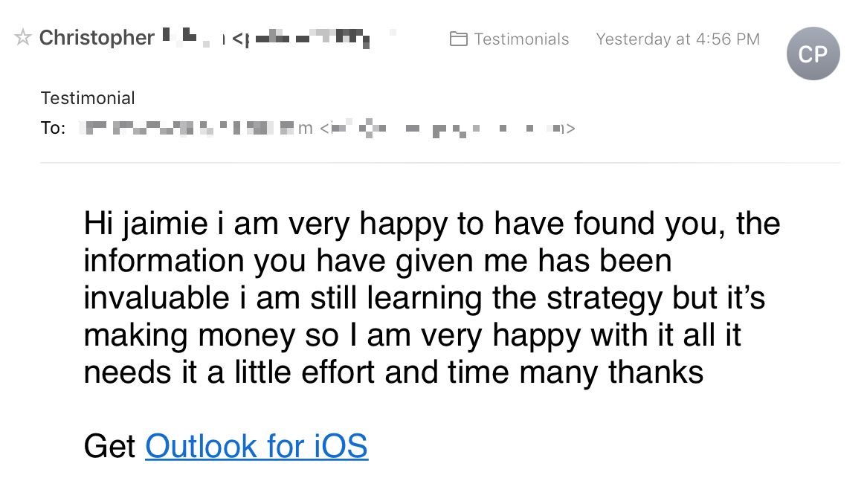Click the blurred sender email address
Image resolution: width=867 pixels, height=504 pixels.
pyautogui.click(x=301, y=39)
